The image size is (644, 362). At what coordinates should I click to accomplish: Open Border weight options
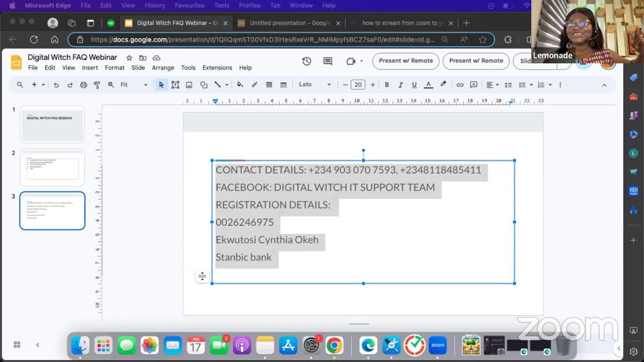[269, 85]
